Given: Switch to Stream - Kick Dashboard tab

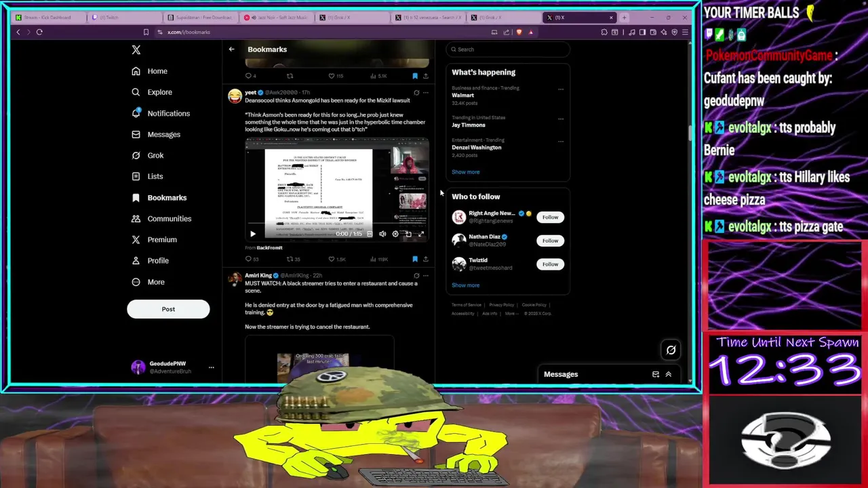Looking at the screenshot, I should point(49,17).
